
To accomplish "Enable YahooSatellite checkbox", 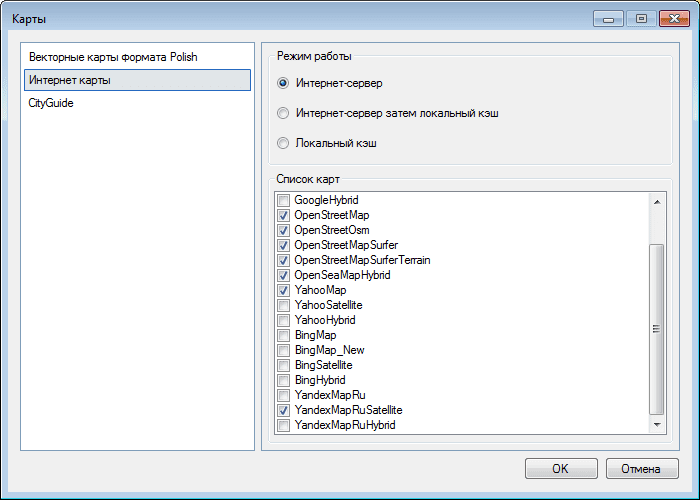I will click(x=284, y=305).
